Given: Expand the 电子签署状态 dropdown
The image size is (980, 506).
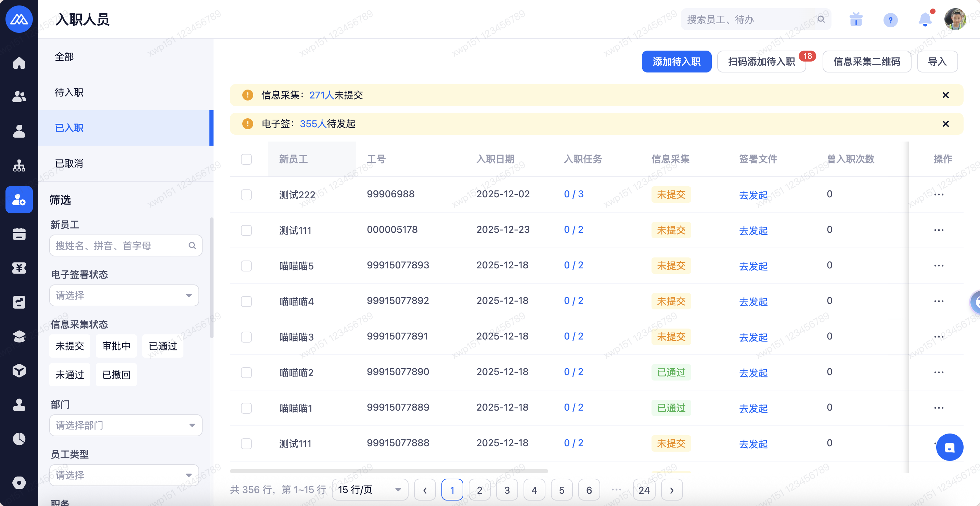Looking at the screenshot, I should pyautogui.click(x=124, y=295).
